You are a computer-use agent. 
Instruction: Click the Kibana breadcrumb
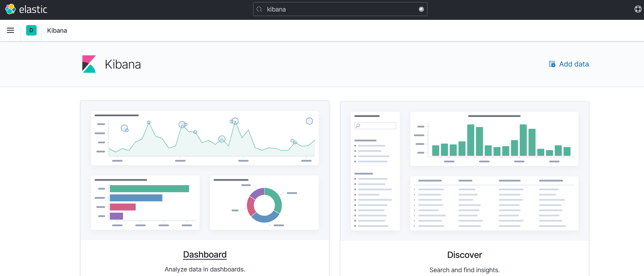pos(57,31)
